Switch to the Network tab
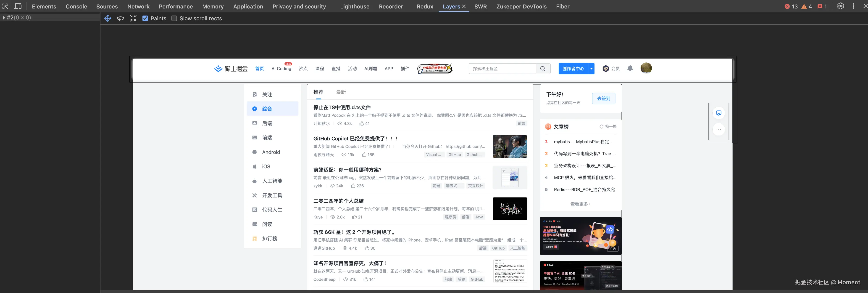868x293 pixels. [138, 6]
